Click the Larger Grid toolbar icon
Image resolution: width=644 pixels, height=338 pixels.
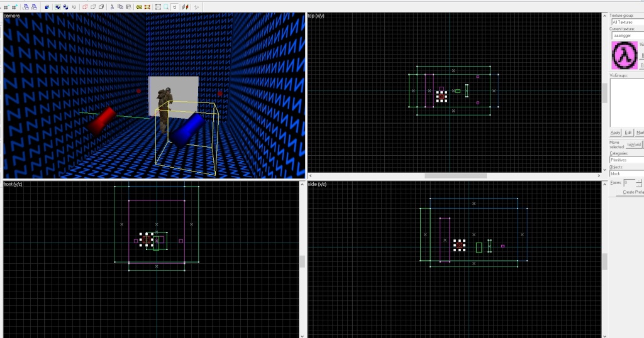click(x=15, y=7)
